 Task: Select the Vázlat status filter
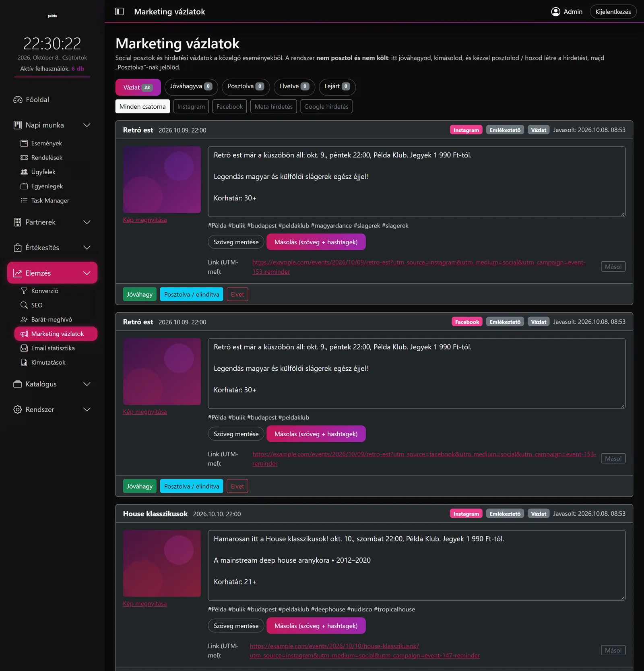tap(138, 87)
